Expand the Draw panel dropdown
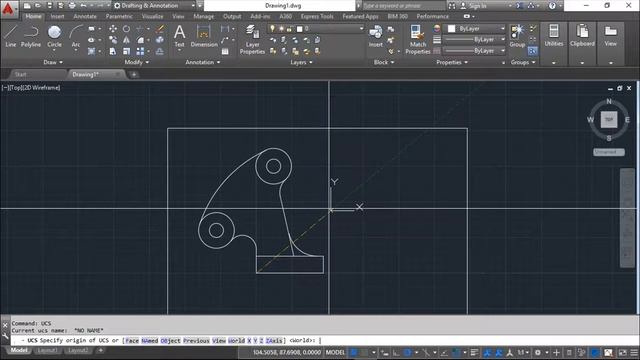Screen dimensions: 640x360 [53, 62]
